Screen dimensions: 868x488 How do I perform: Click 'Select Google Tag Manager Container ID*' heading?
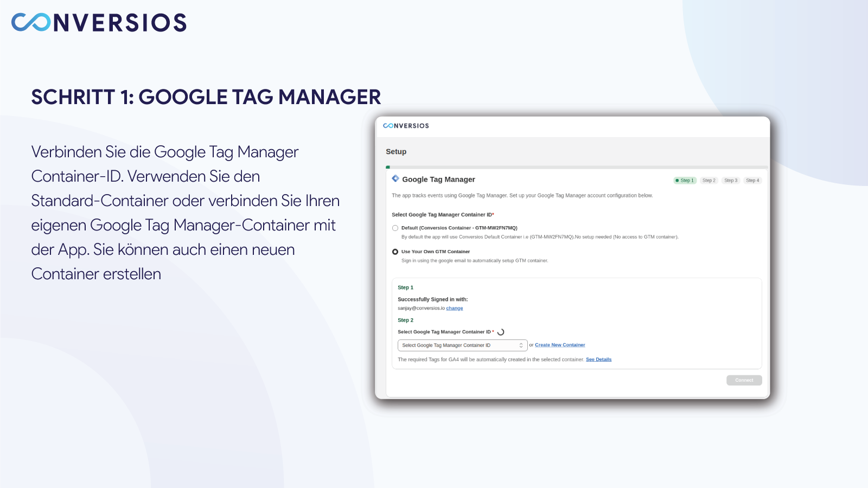tap(443, 215)
